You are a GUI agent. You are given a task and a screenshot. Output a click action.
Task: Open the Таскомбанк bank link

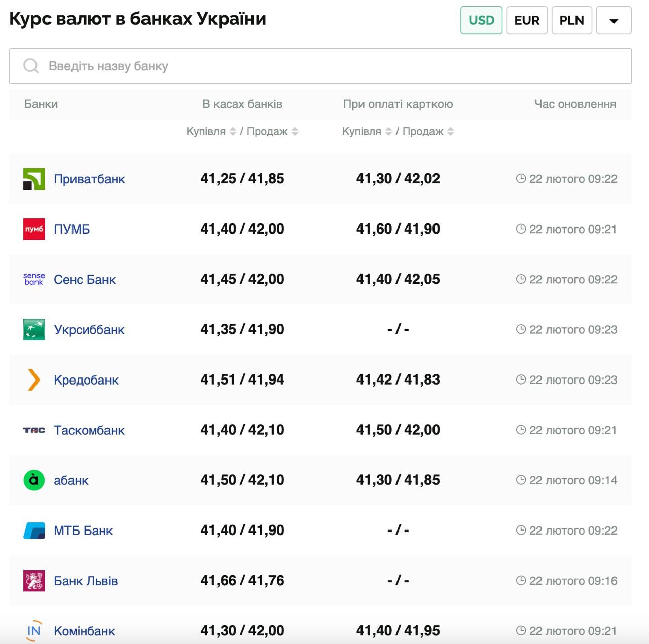click(89, 430)
